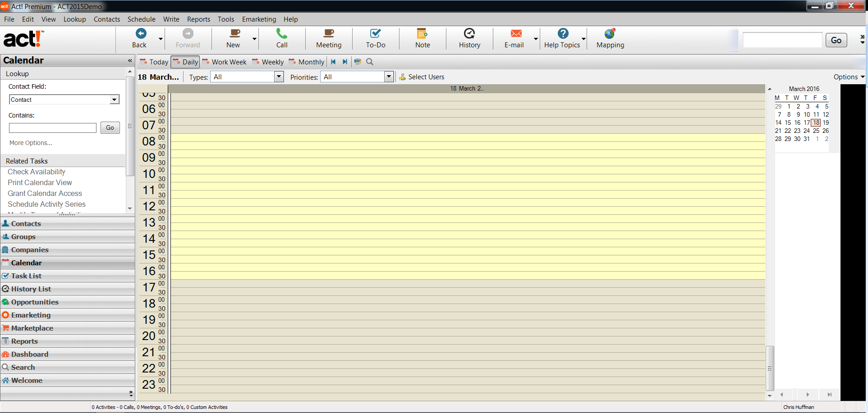868x413 pixels.
Task: Go to previous day arrow icon
Action: (x=333, y=62)
